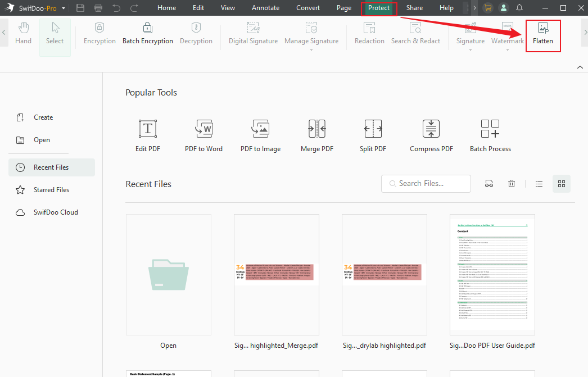Switch to list view for recent files

click(x=539, y=183)
